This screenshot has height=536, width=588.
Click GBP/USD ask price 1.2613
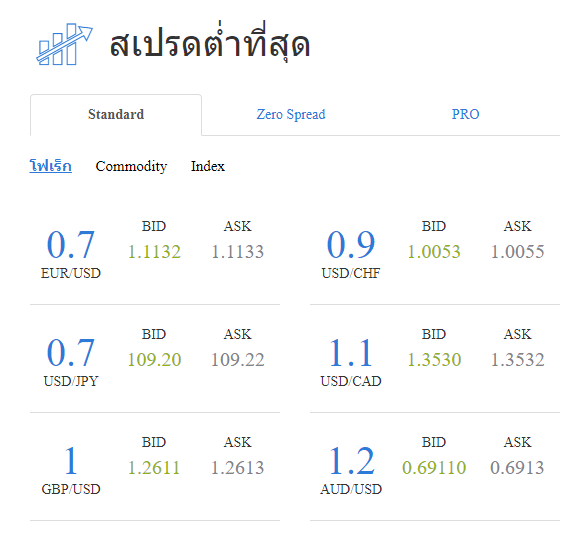[x=237, y=468]
